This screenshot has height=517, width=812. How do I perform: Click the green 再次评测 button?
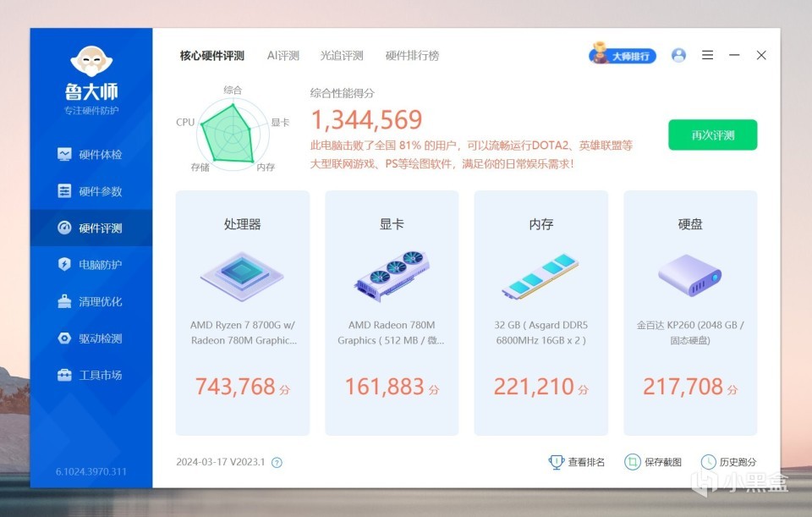tap(712, 135)
